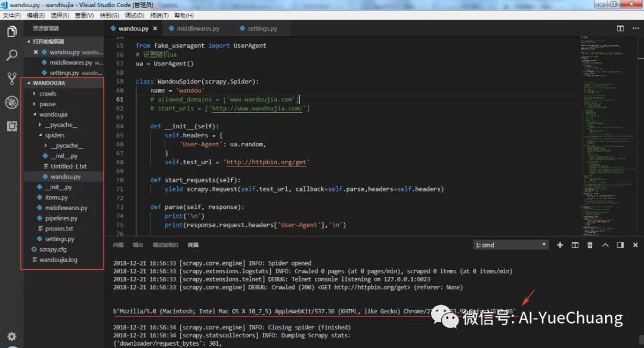
Task: Show the 调试控制台 debug console tab
Action: [166, 245]
